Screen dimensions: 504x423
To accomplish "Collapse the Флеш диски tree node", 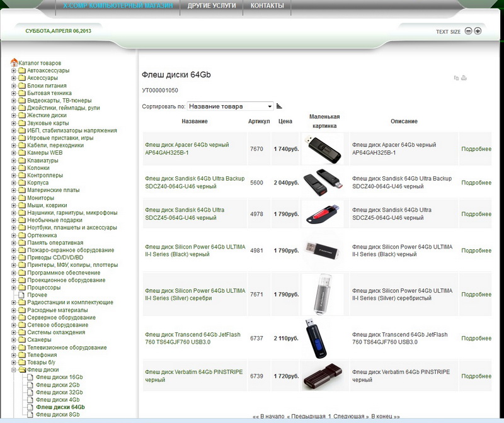I will click(13, 369).
